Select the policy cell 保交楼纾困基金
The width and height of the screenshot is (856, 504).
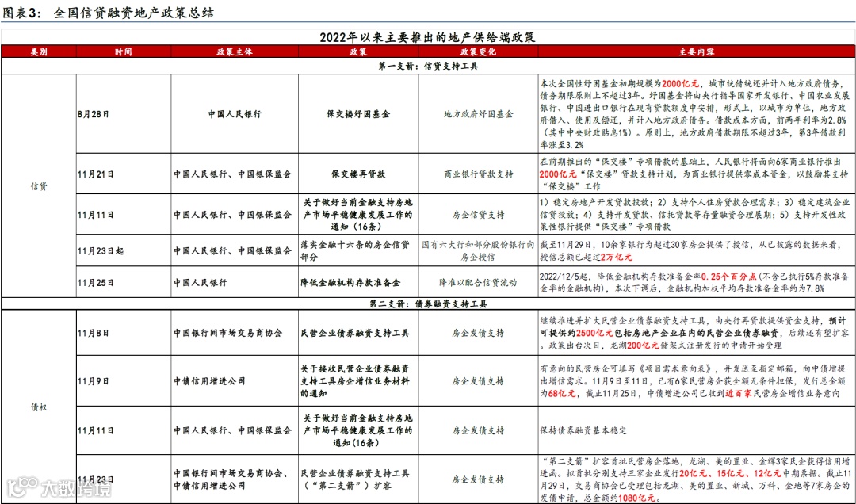click(358, 114)
